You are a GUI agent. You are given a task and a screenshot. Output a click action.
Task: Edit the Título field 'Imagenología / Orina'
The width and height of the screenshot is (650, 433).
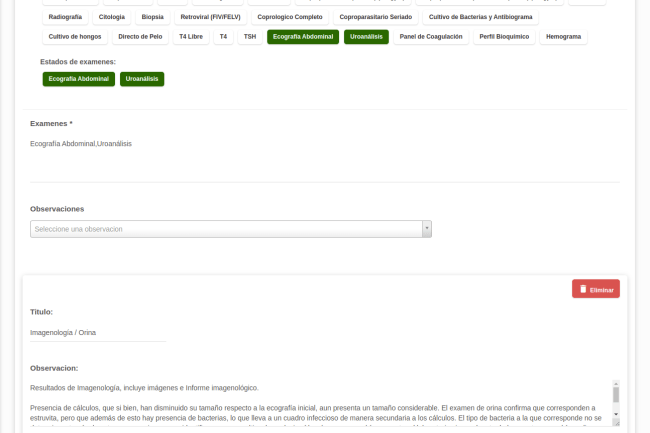click(x=98, y=332)
